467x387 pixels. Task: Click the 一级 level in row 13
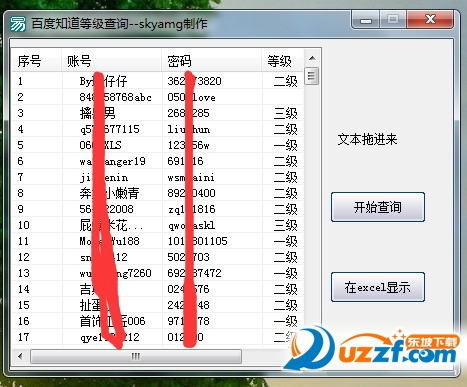click(x=286, y=273)
